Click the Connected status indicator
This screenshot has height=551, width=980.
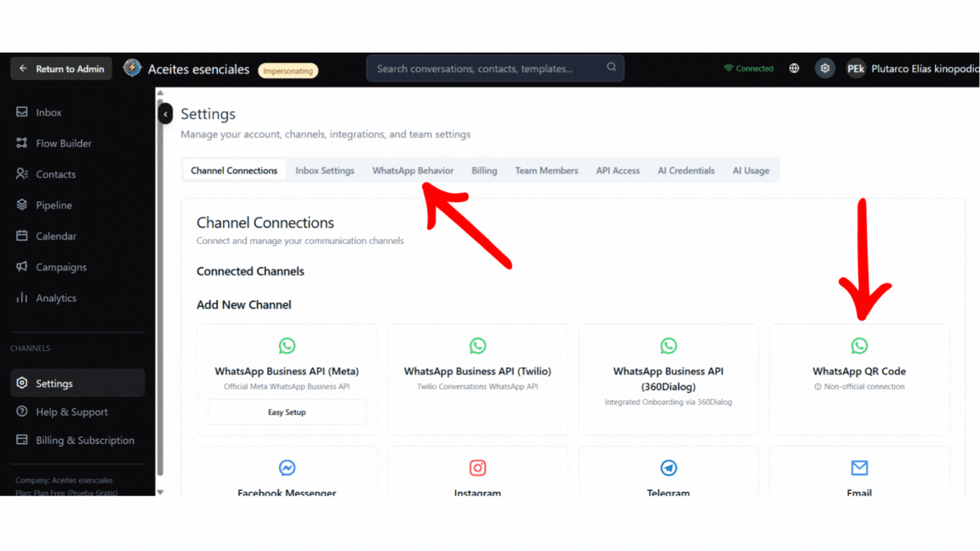[x=748, y=68]
